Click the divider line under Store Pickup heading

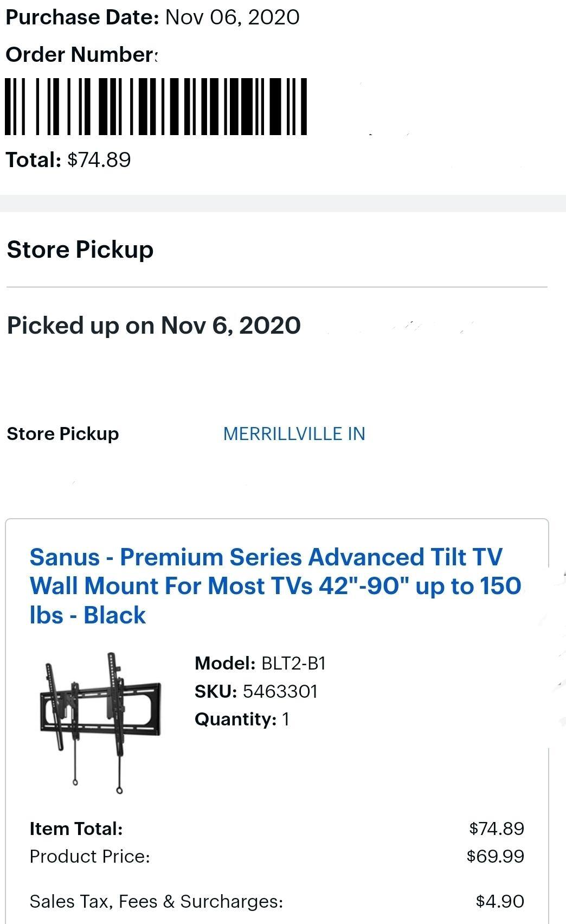click(x=276, y=287)
